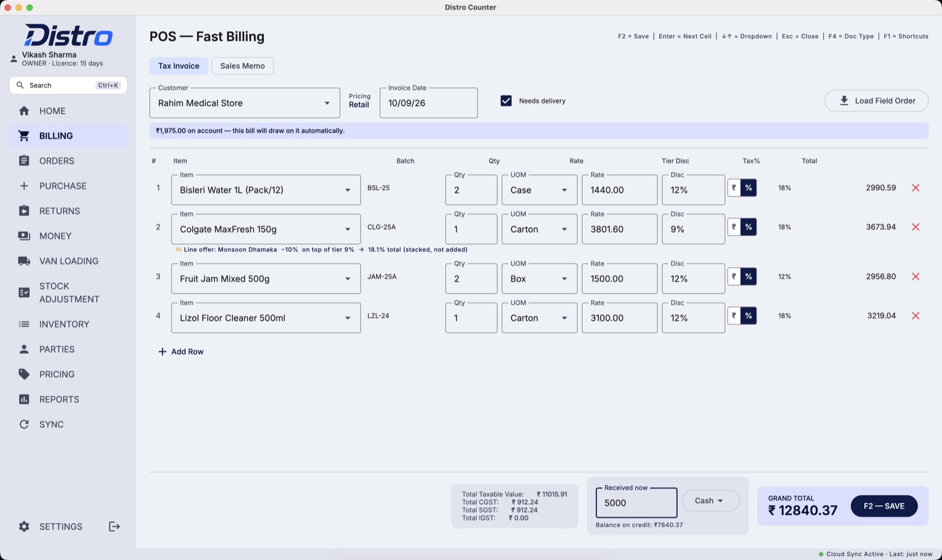Viewport: 942px width, 560px height.
Task: Switch Bisleri discount to rupee mode
Action: pyautogui.click(x=734, y=188)
